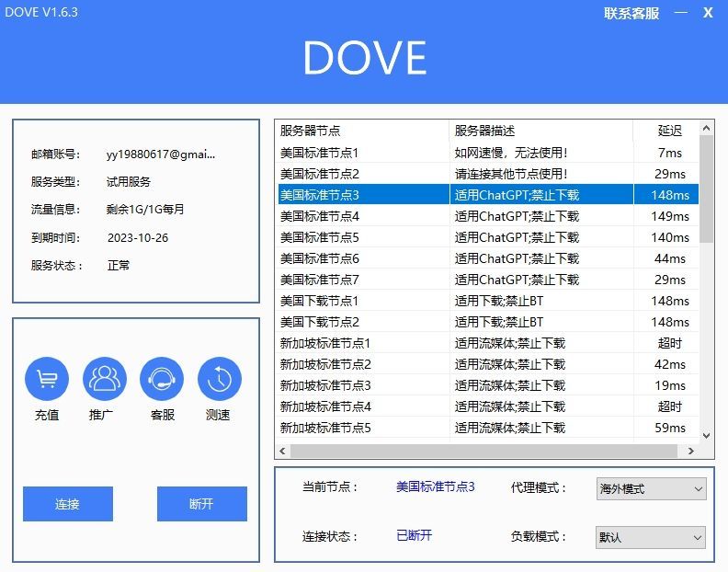The image size is (728, 572).
Task: Select row 美国标准节点2
Action: [488, 174]
